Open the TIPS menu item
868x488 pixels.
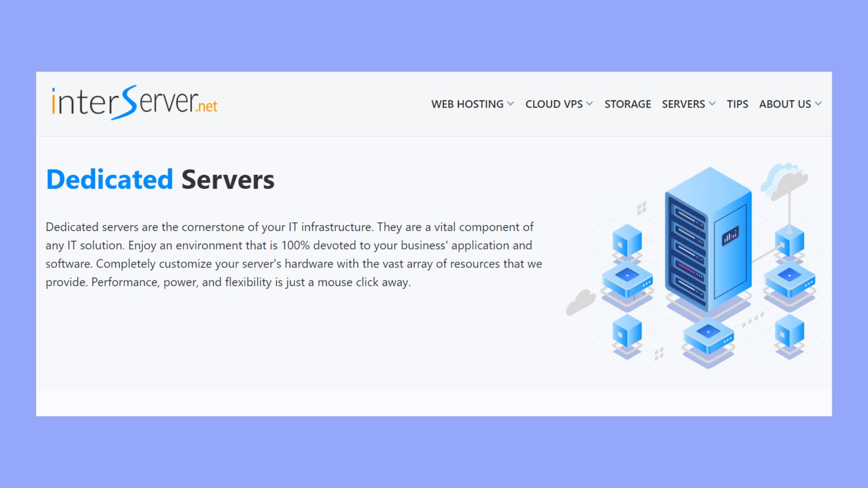click(738, 104)
